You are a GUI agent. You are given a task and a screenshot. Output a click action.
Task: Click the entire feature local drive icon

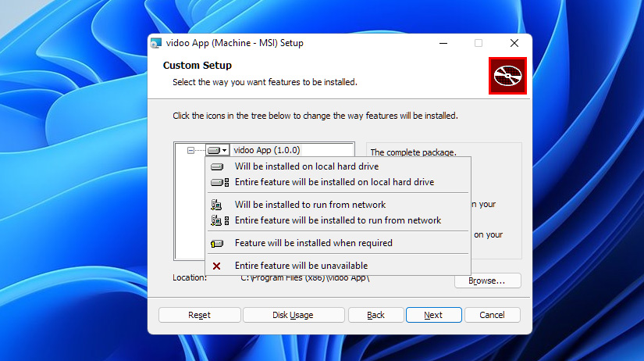(219, 182)
